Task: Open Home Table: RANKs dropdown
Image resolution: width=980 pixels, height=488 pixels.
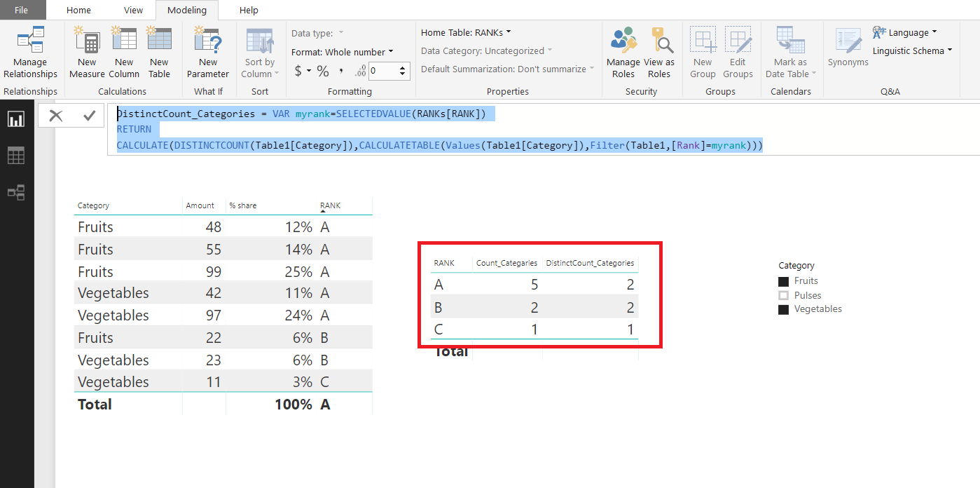Action: coord(466,32)
